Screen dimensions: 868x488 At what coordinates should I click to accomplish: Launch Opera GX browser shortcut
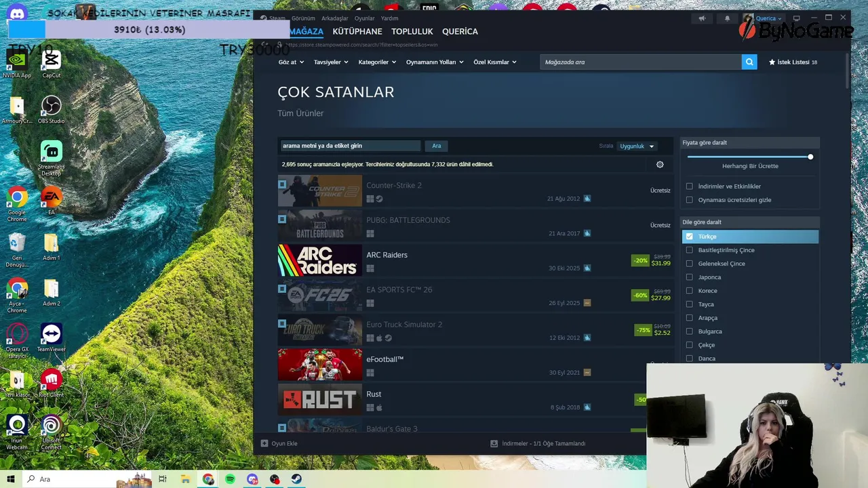coord(17,341)
